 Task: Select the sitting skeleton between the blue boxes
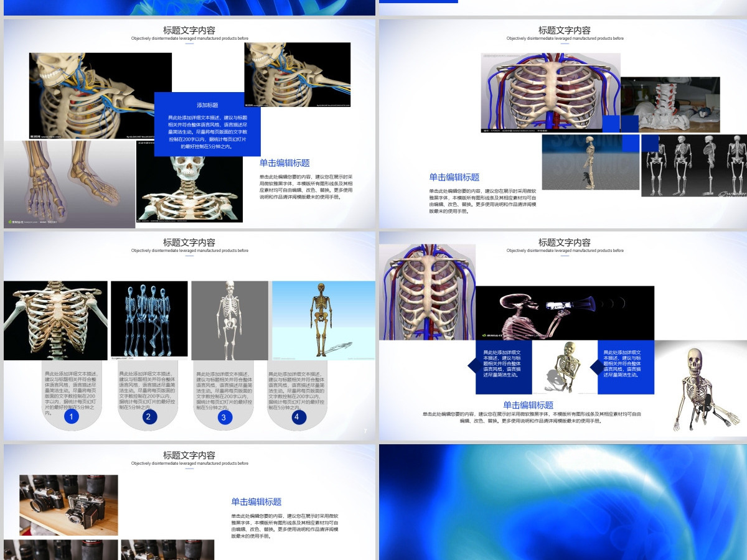point(565,367)
